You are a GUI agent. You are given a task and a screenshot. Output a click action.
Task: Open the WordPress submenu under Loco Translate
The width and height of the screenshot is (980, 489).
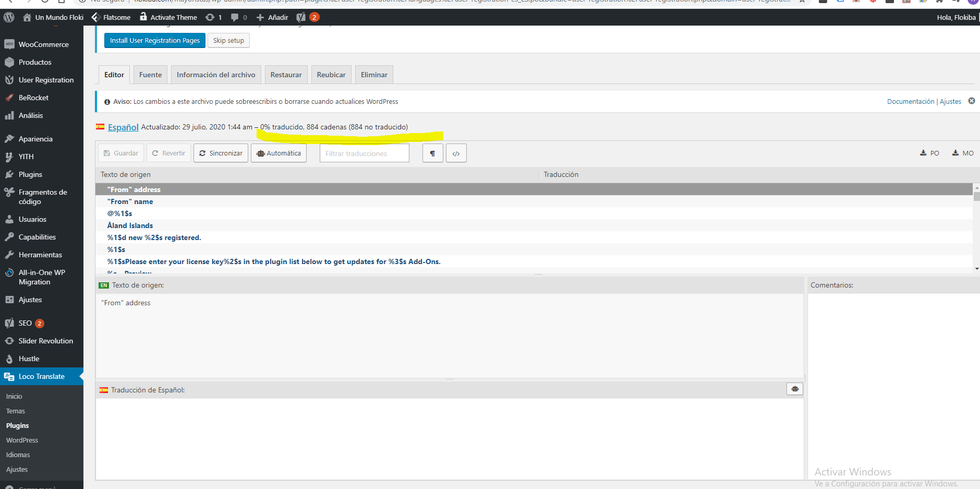click(22, 440)
